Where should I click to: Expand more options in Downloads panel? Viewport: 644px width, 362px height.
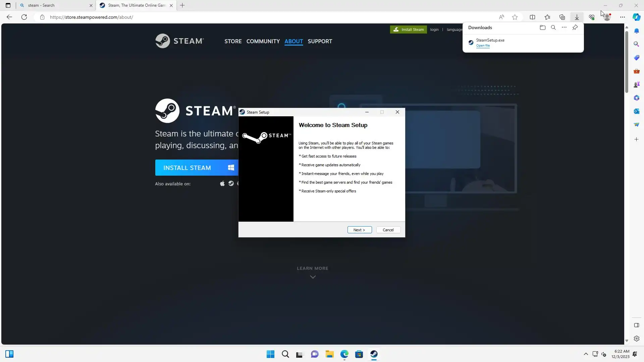point(564,27)
